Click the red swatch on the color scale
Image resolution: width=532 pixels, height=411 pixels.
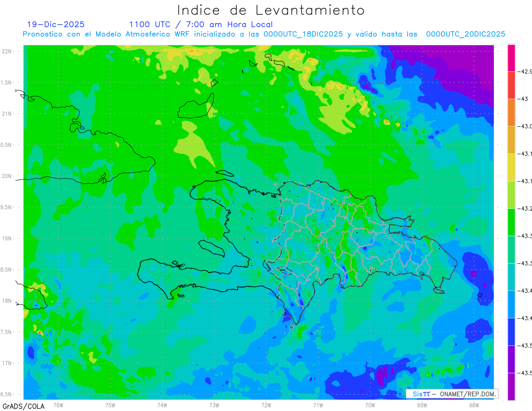(511, 85)
